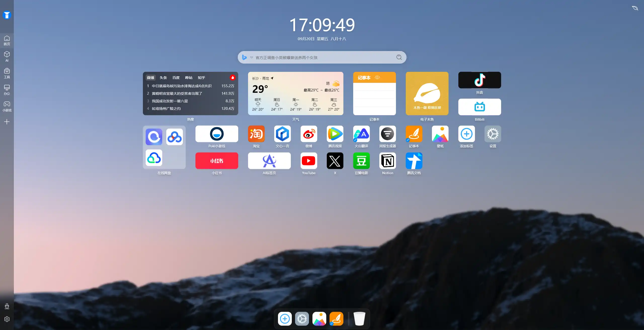Open the Poki小游戏 tile
Image resolution: width=644 pixels, height=330 pixels.
pyautogui.click(x=217, y=134)
